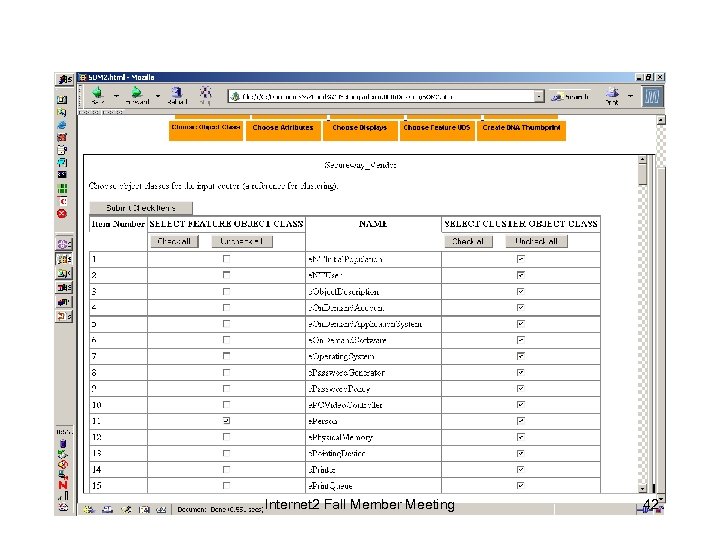Click Uncheck all under Select Feature Object Class
This screenshot has height=540, width=720.
pos(242,241)
